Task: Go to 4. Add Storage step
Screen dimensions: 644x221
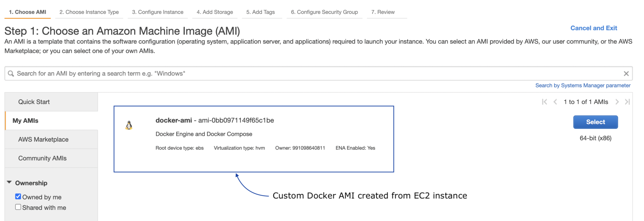Action: 215,12
